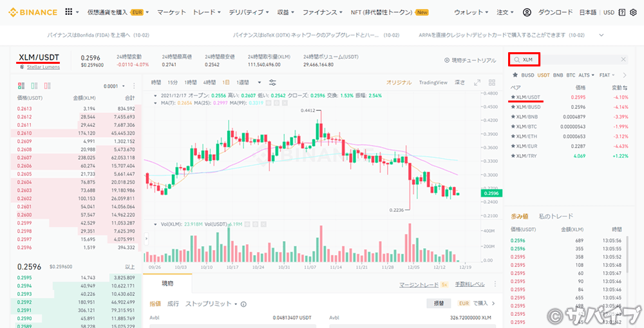Favorite star for XLM/BUSD pair
Screen dimensions: 644x328
pos(513,107)
